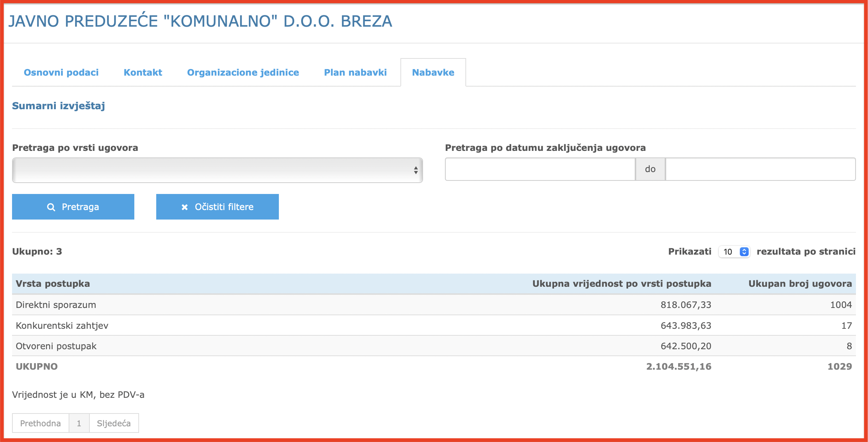Switch to the Plan nabavki tab
This screenshot has width=868, height=442.
pyautogui.click(x=355, y=72)
